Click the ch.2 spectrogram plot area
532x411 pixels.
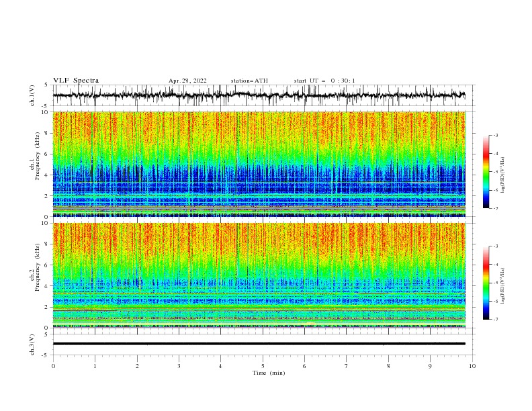[259, 275]
